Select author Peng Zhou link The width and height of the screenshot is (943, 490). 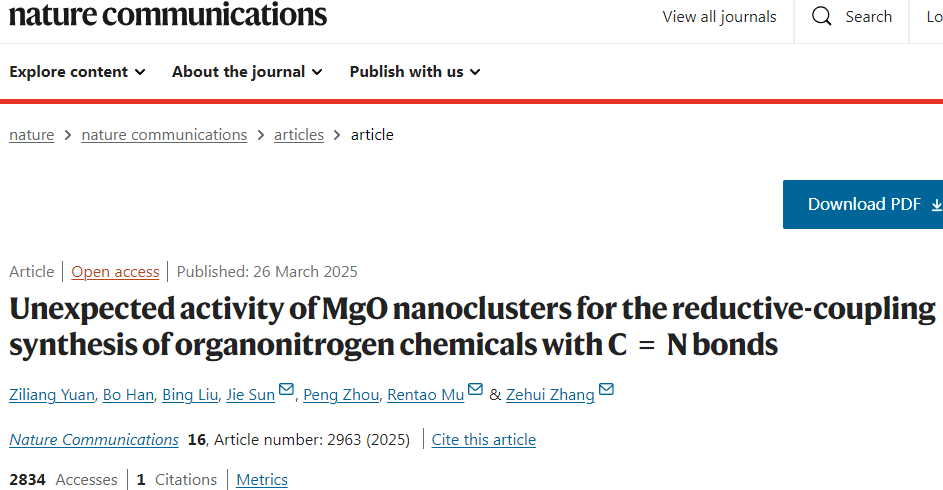(x=341, y=395)
